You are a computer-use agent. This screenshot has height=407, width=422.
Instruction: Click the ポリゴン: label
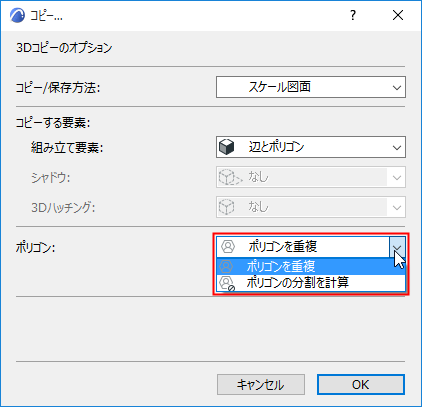(x=35, y=248)
